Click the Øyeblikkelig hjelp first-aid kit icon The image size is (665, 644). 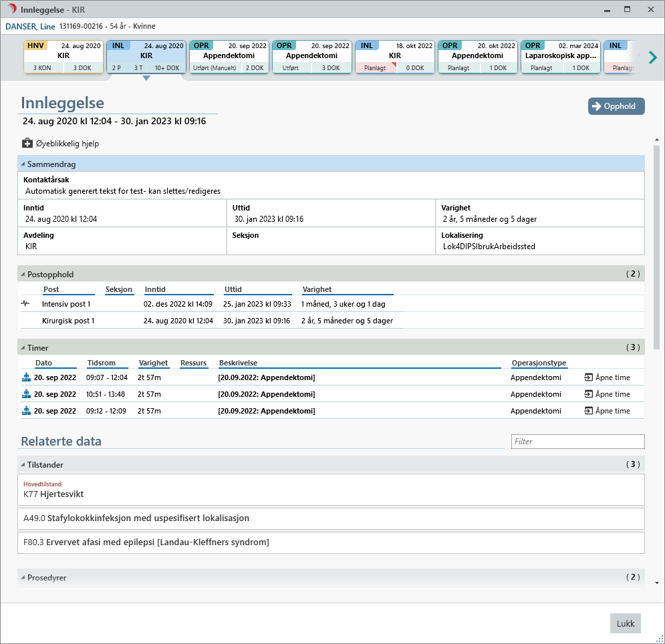point(27,144)
